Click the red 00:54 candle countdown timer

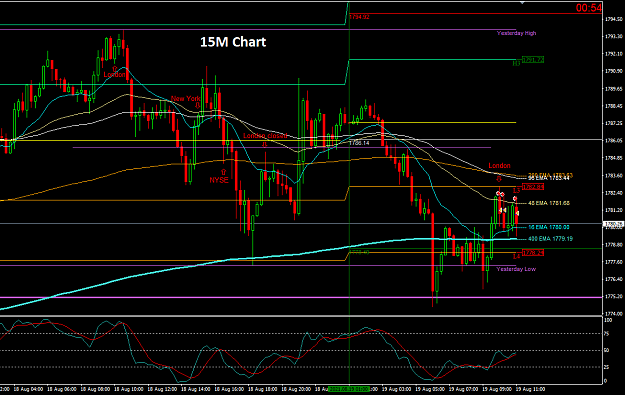click(x=588, y=8)
